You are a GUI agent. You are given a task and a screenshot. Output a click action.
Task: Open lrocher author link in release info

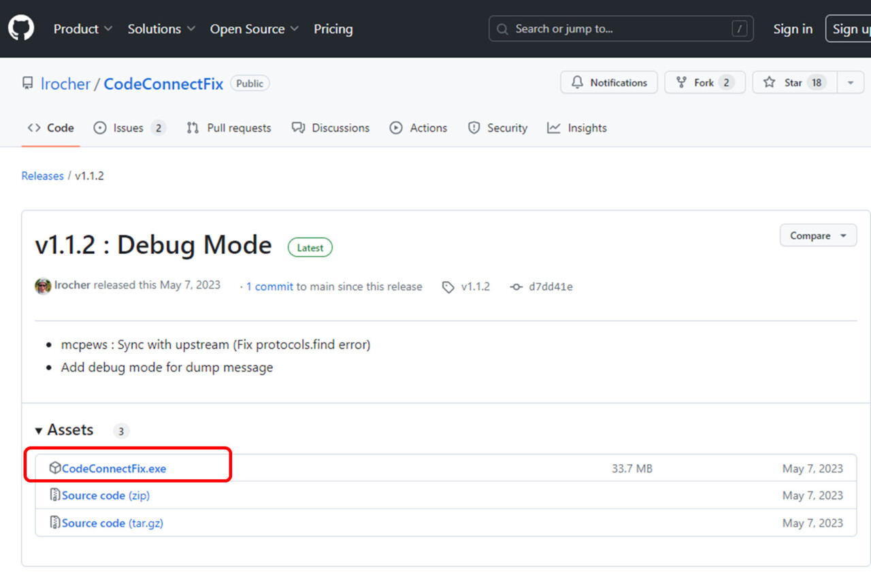[x=72, y=285]
